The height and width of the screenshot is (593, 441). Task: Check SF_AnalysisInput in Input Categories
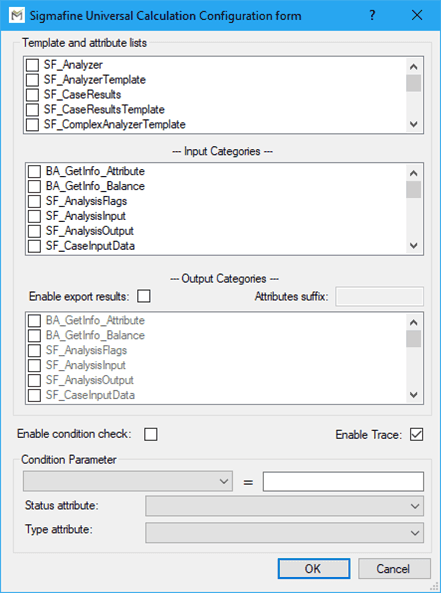click(x=34, y=216)
